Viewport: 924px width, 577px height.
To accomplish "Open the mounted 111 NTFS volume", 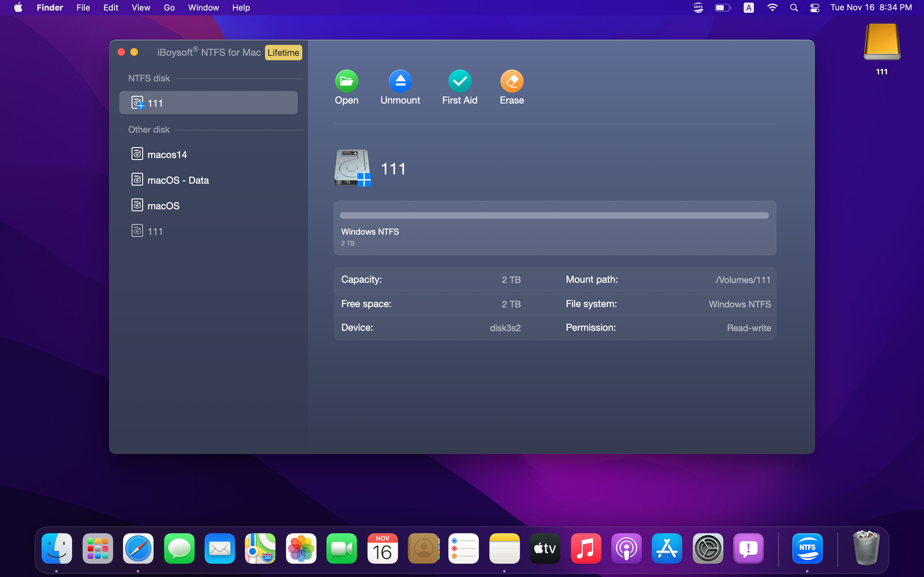I will point(346,87).
